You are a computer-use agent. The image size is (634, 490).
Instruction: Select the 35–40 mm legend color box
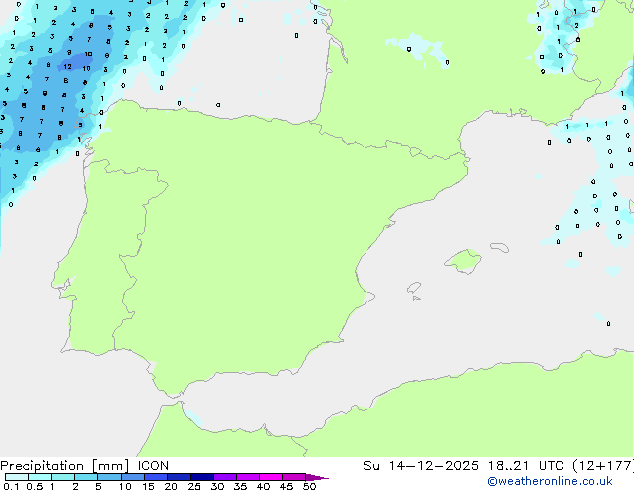(x=248, y=477)
